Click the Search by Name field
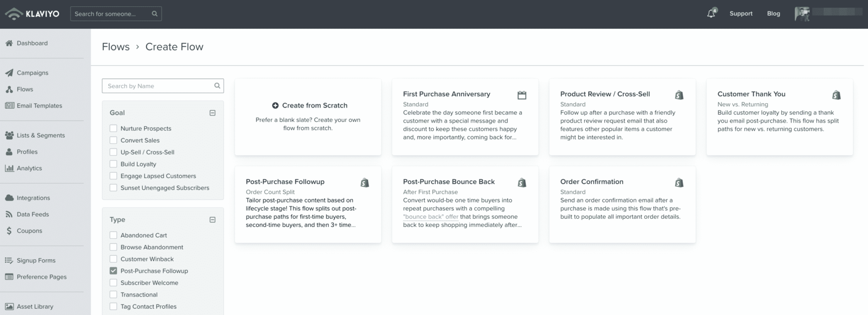868x315 pixels. pos(159,86)
